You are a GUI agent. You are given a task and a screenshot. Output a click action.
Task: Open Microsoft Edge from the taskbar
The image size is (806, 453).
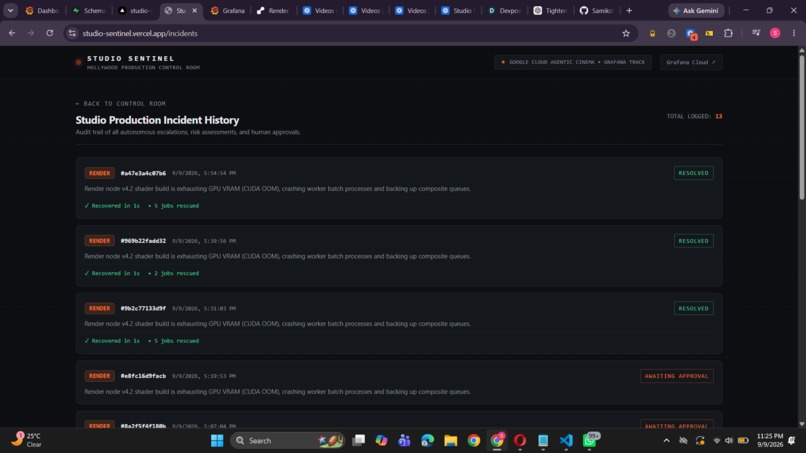click(x=428, y=441)
